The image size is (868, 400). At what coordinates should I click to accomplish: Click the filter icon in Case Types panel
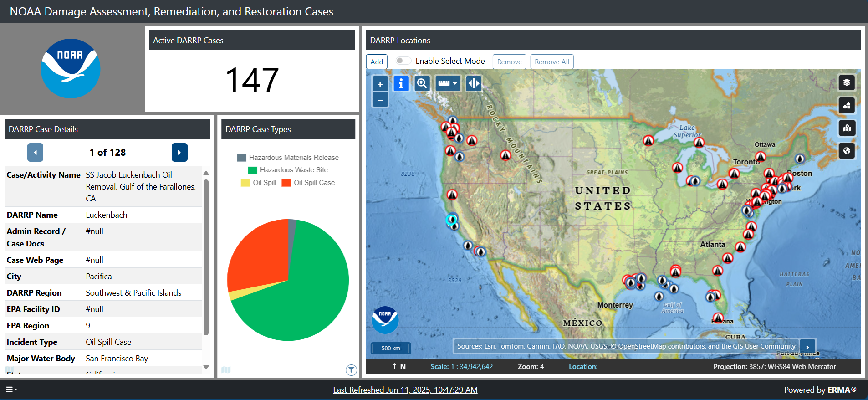[351, 370]
